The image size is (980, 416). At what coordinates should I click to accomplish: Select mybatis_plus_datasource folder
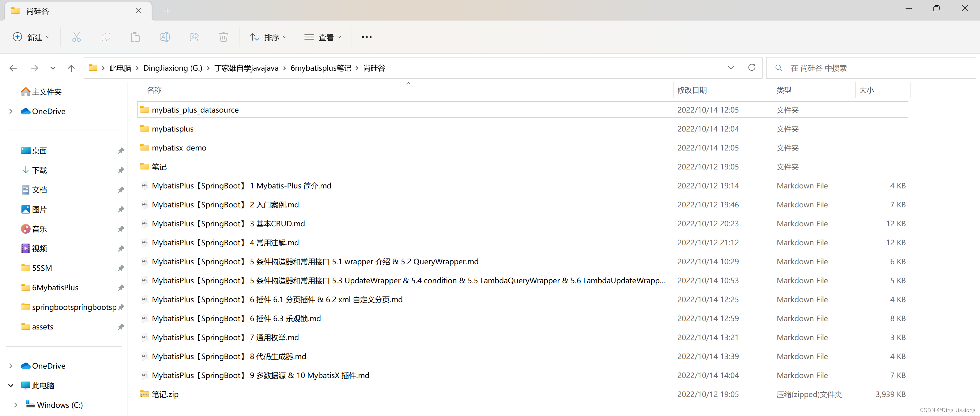click(x=522, y=110)
